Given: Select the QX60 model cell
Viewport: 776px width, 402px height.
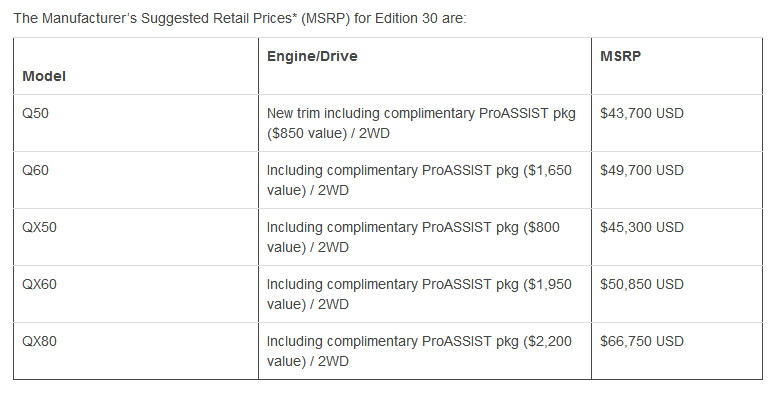Looking at the screenshot, I should coord(39,284).
